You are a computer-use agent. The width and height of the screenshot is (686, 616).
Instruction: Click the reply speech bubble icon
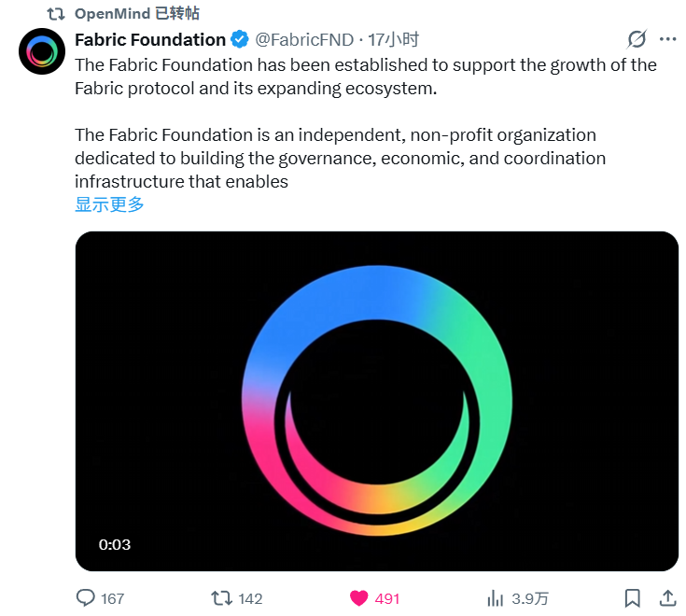click(x=86, y=597)
